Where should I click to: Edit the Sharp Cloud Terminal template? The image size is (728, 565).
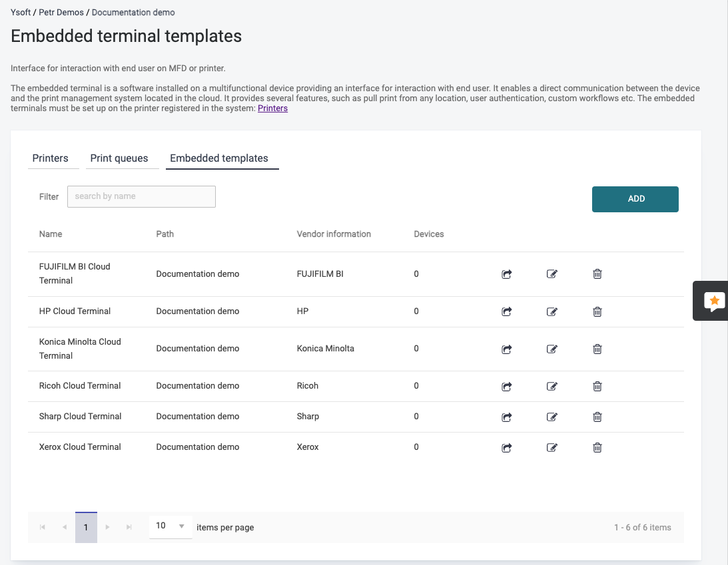click(x=551, y=417)
